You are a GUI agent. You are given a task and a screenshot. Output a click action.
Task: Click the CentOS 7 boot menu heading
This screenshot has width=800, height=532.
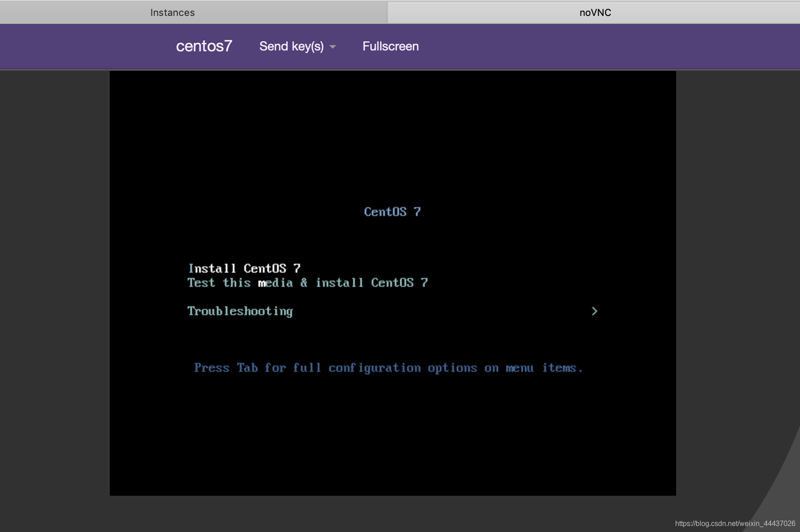click(x=392, y=212)
